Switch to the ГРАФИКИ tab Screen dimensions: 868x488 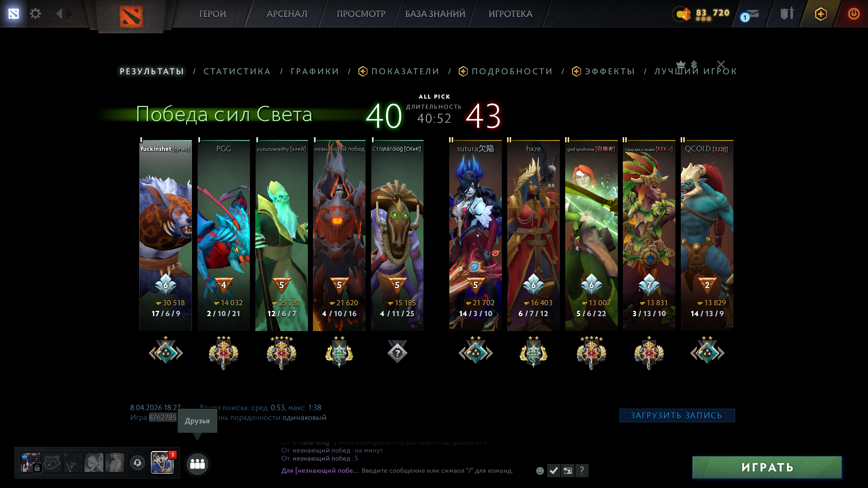315,71
